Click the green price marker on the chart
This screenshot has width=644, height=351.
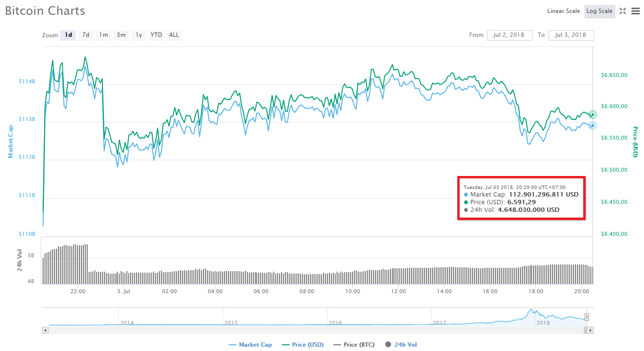click(592, 115)
